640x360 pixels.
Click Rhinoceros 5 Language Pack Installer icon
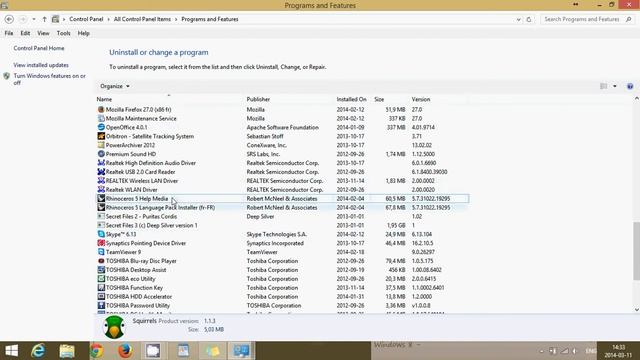[101, 207]
